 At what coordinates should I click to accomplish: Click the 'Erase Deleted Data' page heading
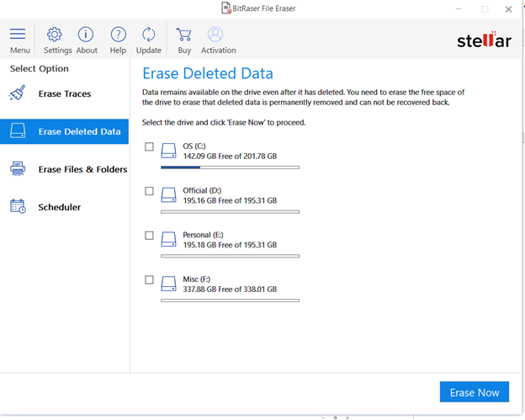click(x=208, y=73)
